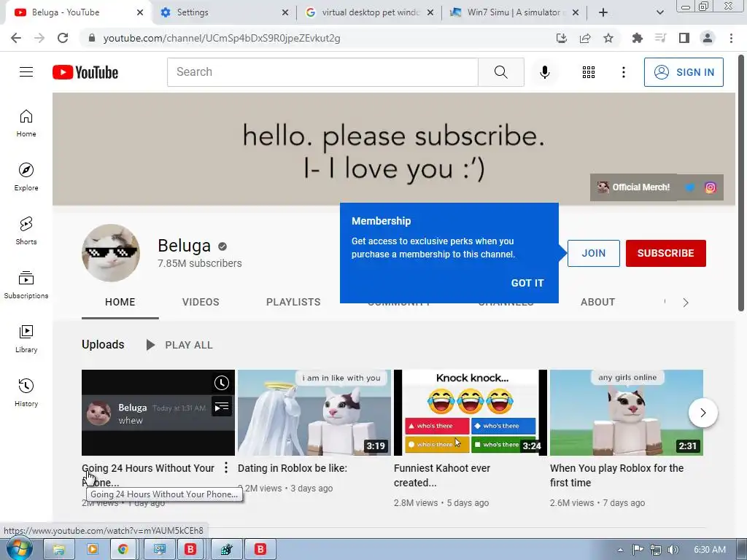The height and width of the screenshot is (560, 747).
Task: Open Subscriptions in the sidebar
Action: pos(26,285)
